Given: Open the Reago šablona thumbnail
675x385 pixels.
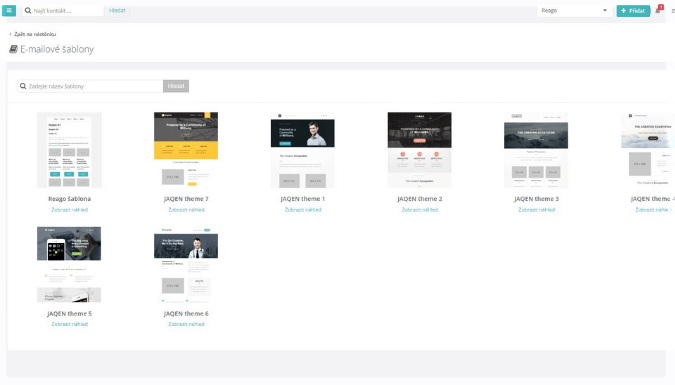Looking at the screenshot, I should tap(69, 150).
